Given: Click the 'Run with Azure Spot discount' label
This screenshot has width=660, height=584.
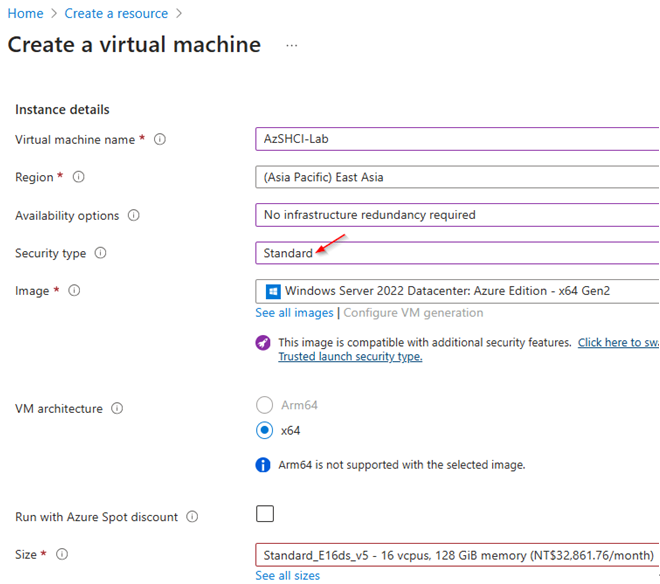Looking at the screenshot, I should [96, 517].
